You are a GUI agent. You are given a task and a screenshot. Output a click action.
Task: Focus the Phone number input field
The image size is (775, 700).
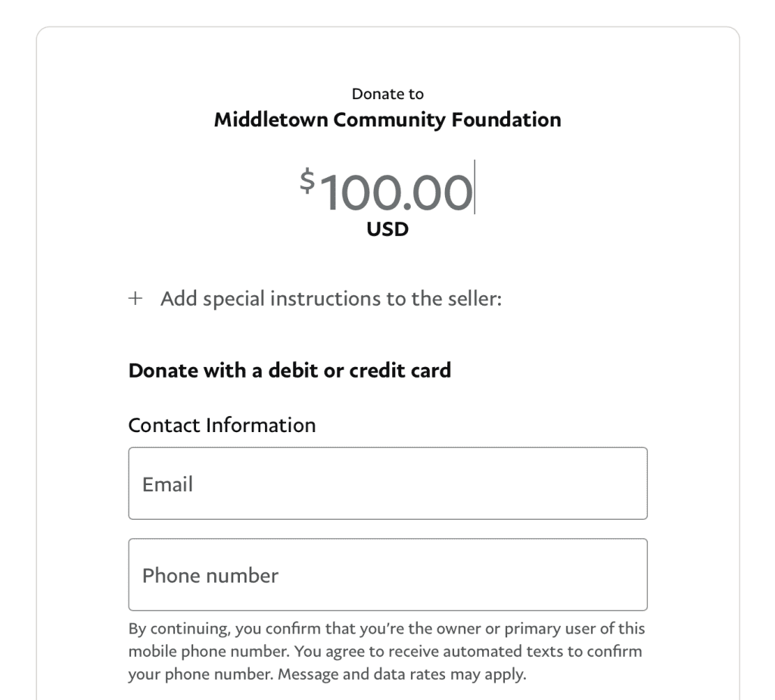(387, 574)
